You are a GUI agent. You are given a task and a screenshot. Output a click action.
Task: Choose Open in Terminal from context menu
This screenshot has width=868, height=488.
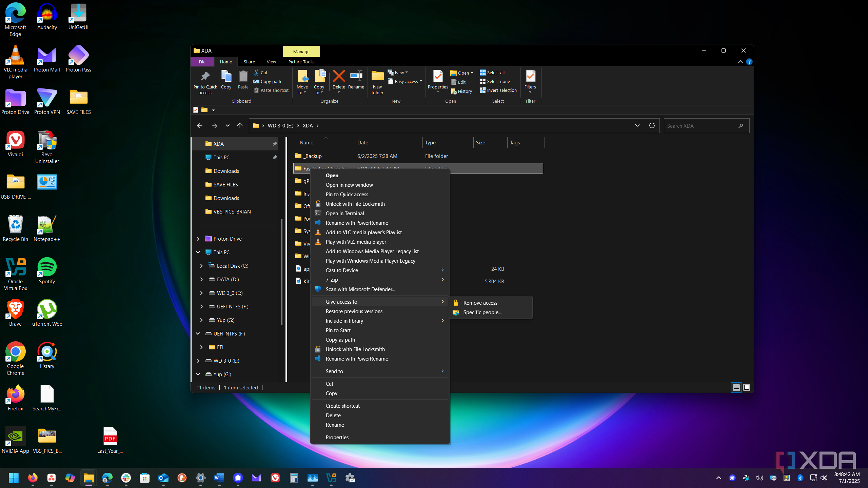[345, 213]
